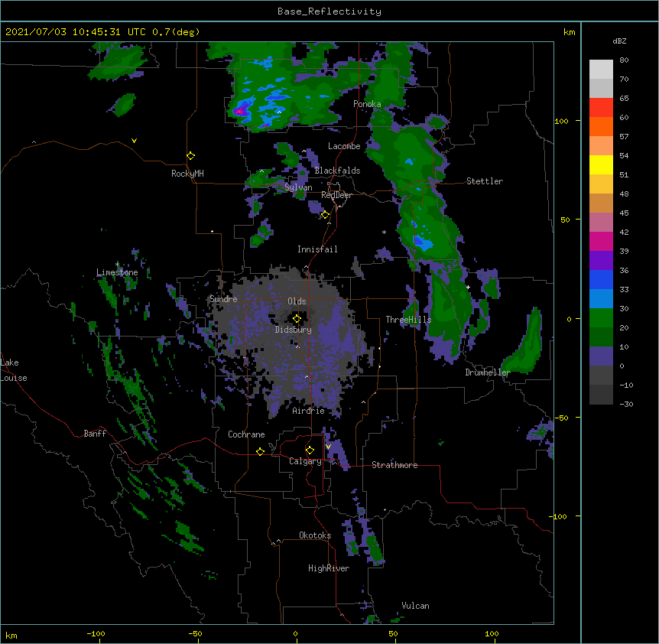Select the Lacombe city label
The height and width of the screenshot is (644, 659).
coord(344,146)
